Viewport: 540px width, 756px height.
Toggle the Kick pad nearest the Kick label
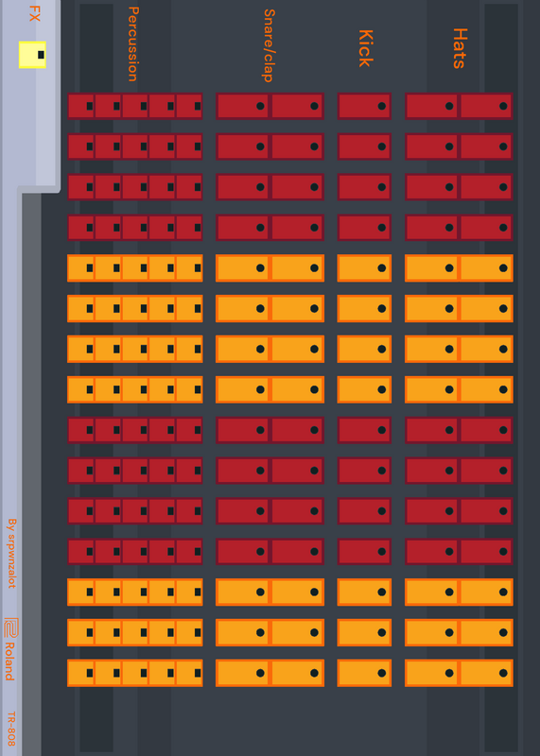click(x=364, y=106)
